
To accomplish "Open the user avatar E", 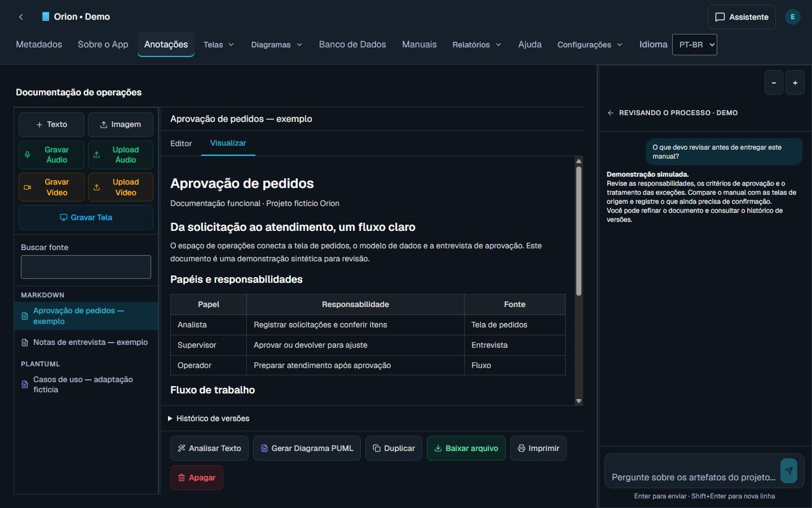I will 792,17.
